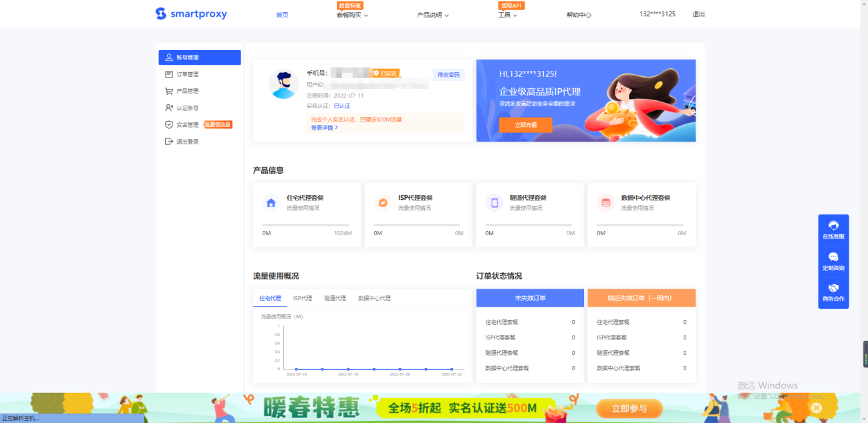Click the 订单状态情况 section heading
This screenshot has height=423, width=868.
click(x=499, y=276)
